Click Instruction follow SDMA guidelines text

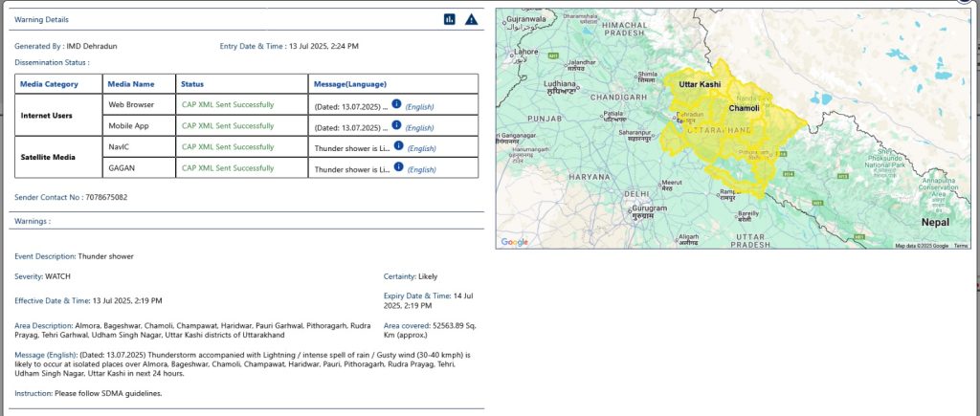88,393
